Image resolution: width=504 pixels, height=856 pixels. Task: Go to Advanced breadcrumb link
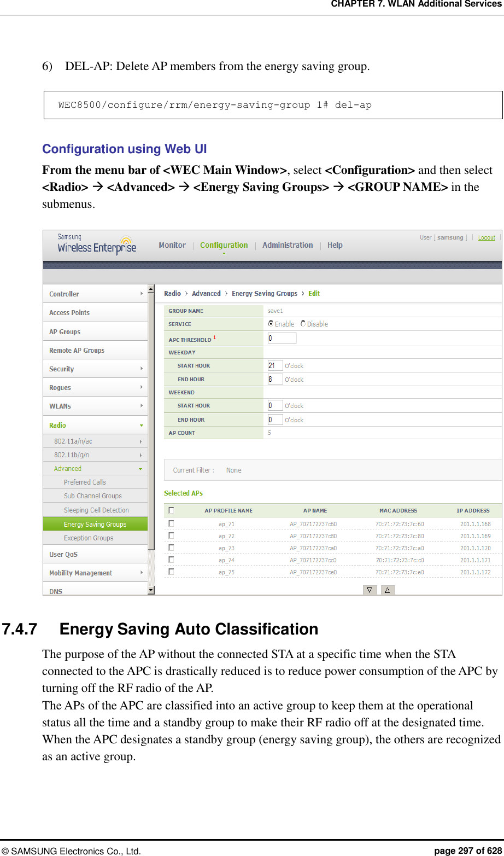coord(206,293)
